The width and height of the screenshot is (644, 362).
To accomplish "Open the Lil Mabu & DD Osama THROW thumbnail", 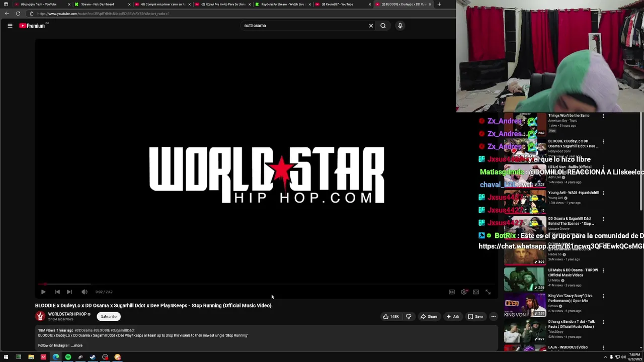I will [x=524, y=279].
